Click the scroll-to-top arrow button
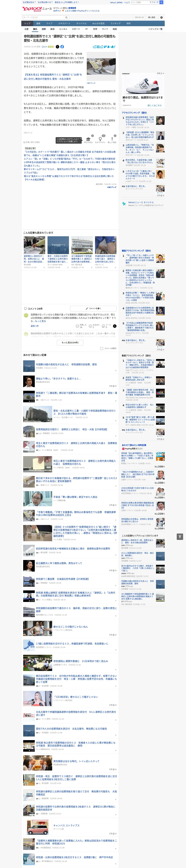This screenshot has width=186, height=868. (x=180, y=537)
